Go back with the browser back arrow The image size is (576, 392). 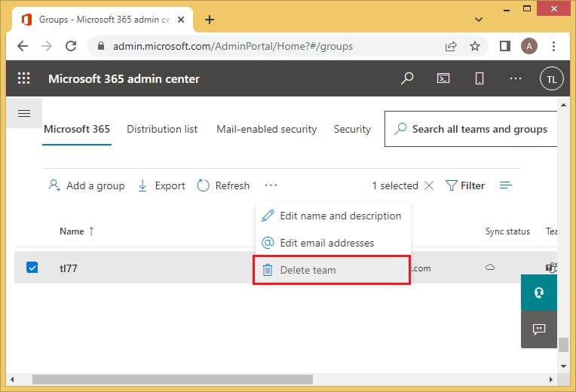tap(23, 46)
